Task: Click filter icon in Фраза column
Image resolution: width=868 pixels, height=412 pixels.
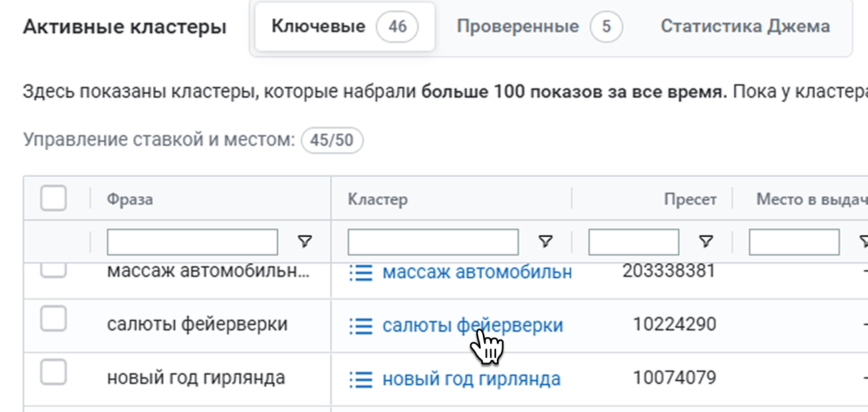Action: point(305,241)
